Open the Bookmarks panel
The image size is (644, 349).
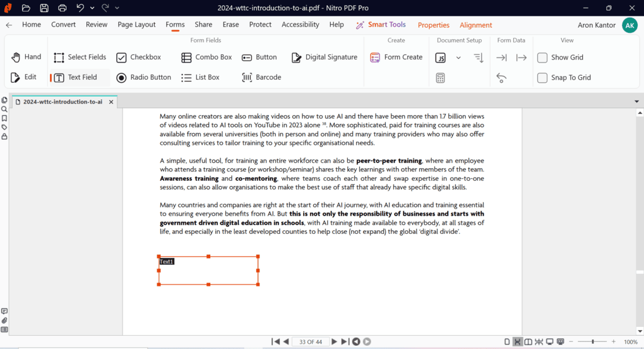coord(4,118)
